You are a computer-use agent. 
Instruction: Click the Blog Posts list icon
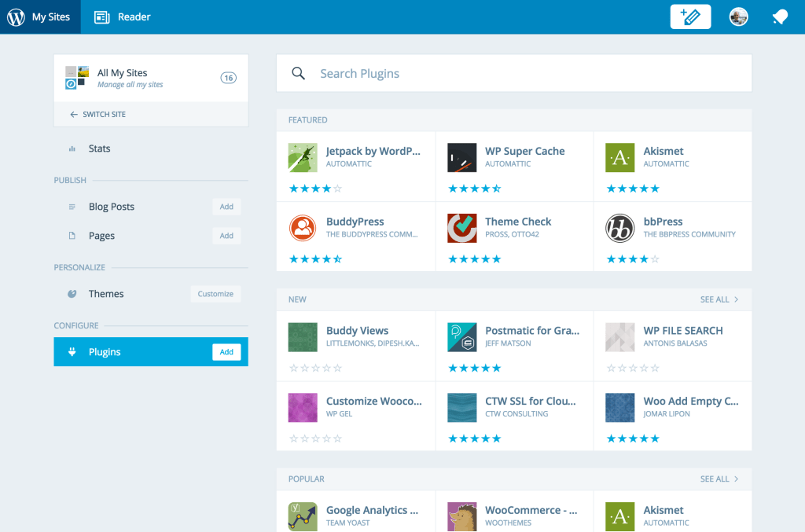(72, 207)
